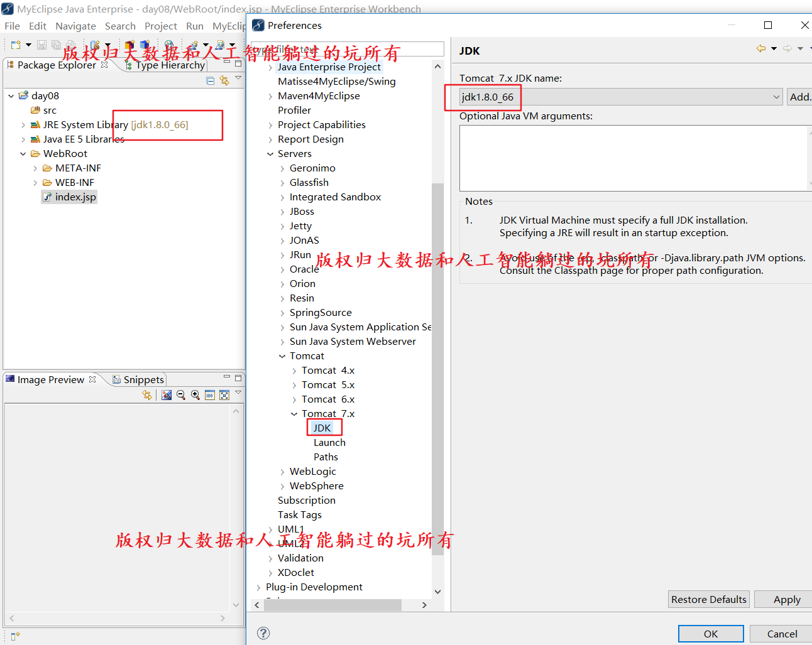Click the blue cube new package icon
This screenshot has height=645, width=812.
coord(145,45)
